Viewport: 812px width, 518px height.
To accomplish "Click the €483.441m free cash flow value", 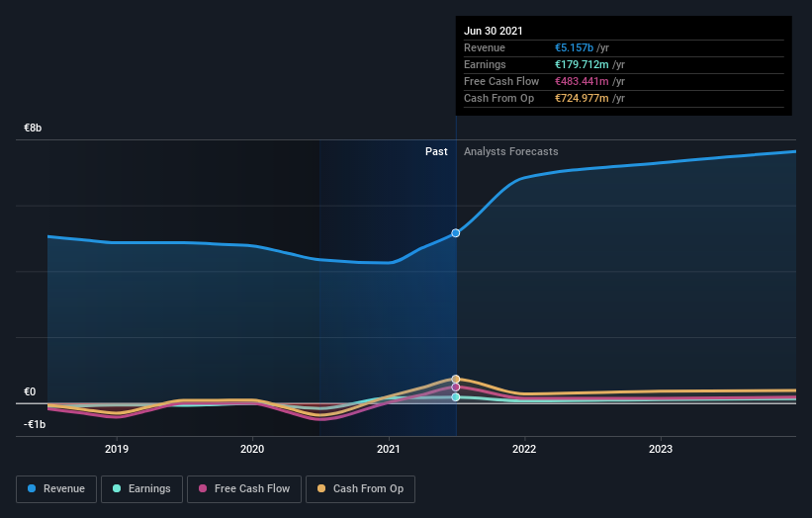I will point(582,81).
